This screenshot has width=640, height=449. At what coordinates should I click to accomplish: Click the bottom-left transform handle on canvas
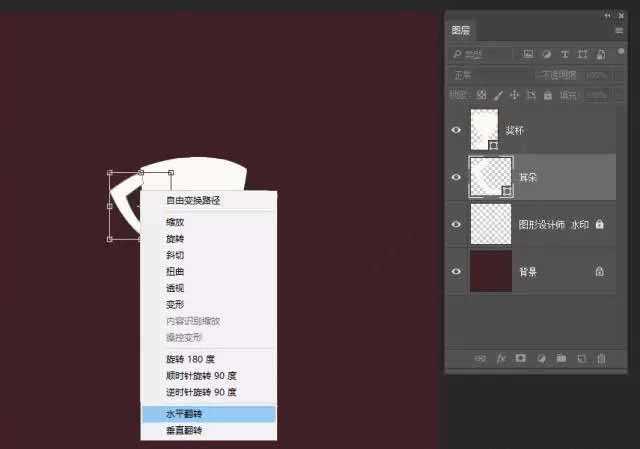[109, 239]
